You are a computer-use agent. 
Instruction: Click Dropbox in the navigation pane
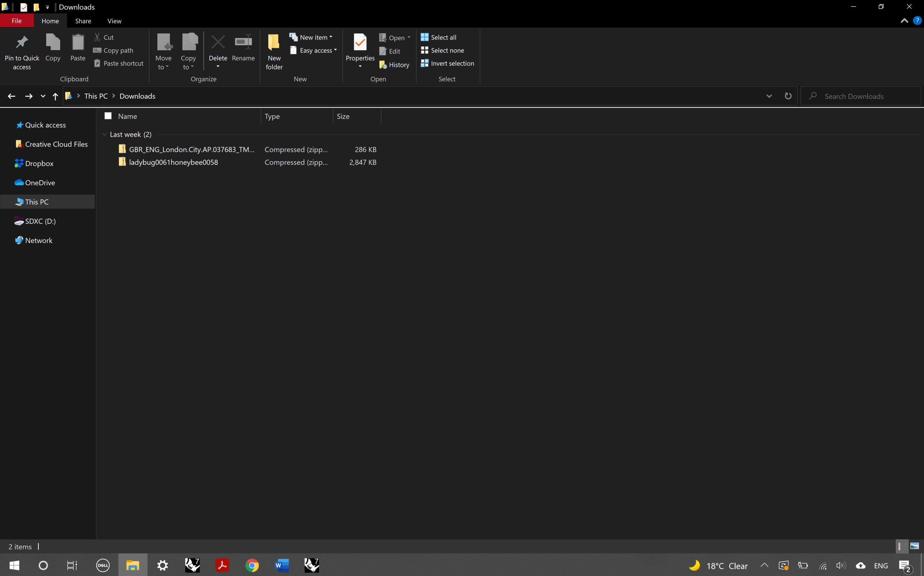click(39, 163)
